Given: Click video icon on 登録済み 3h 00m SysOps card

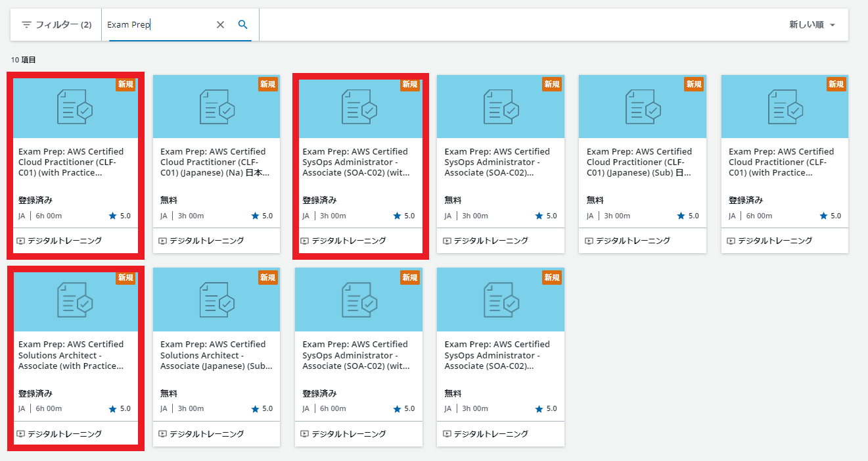Looking at the screenshot, I should [x=304, y=241].
